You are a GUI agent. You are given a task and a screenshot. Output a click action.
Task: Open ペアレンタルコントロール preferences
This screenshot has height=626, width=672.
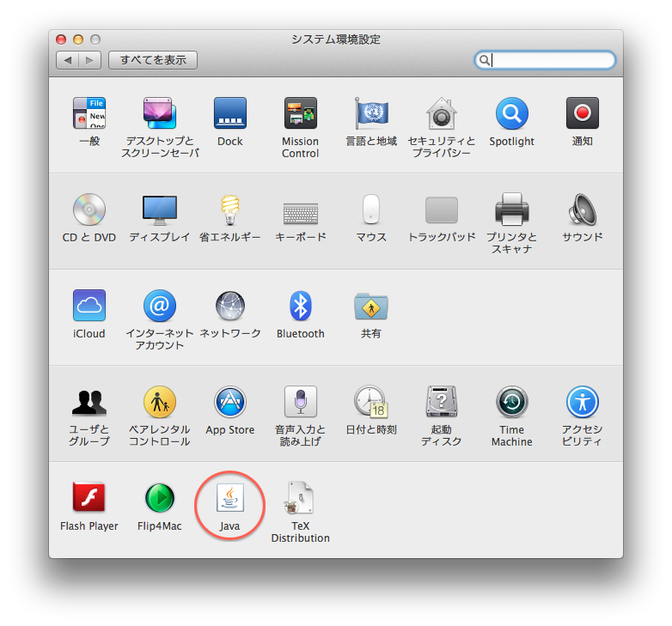(160, 402)
